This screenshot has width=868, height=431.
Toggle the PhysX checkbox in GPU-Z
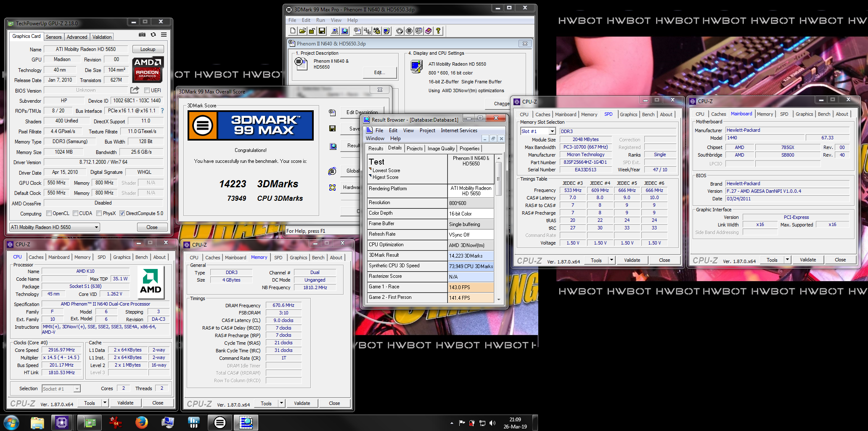pos(99,213)
